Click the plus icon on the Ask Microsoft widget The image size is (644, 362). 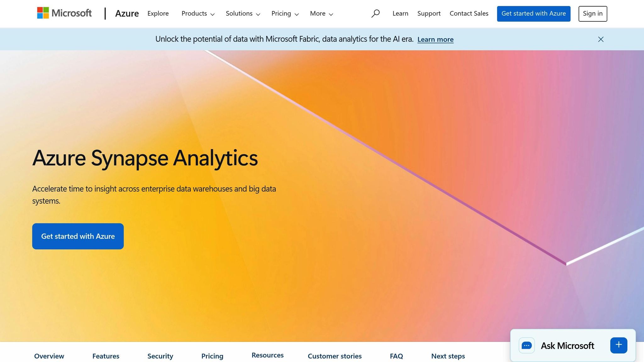coord(618,345)
